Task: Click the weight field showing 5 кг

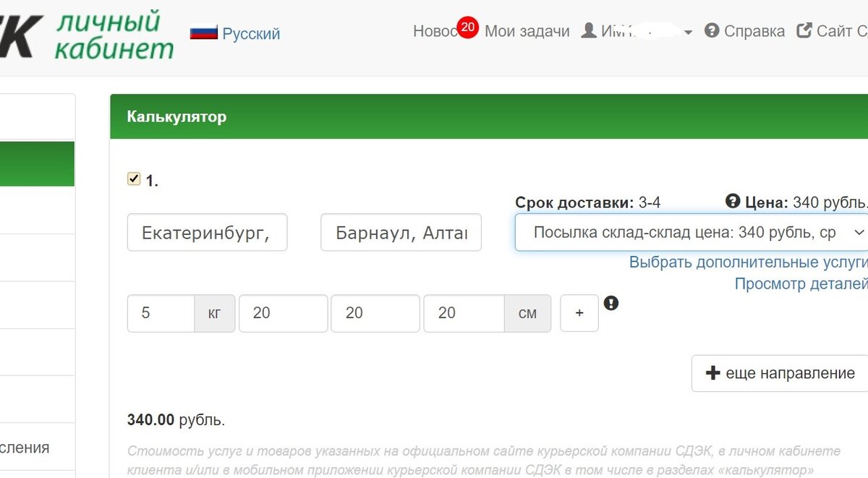Action: [x=161, y=313]
